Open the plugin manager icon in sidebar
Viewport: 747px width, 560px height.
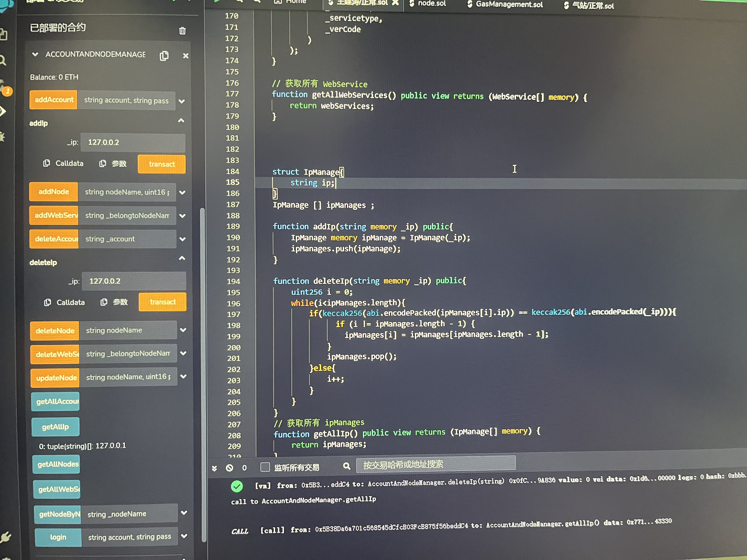[x=5, y=537]
